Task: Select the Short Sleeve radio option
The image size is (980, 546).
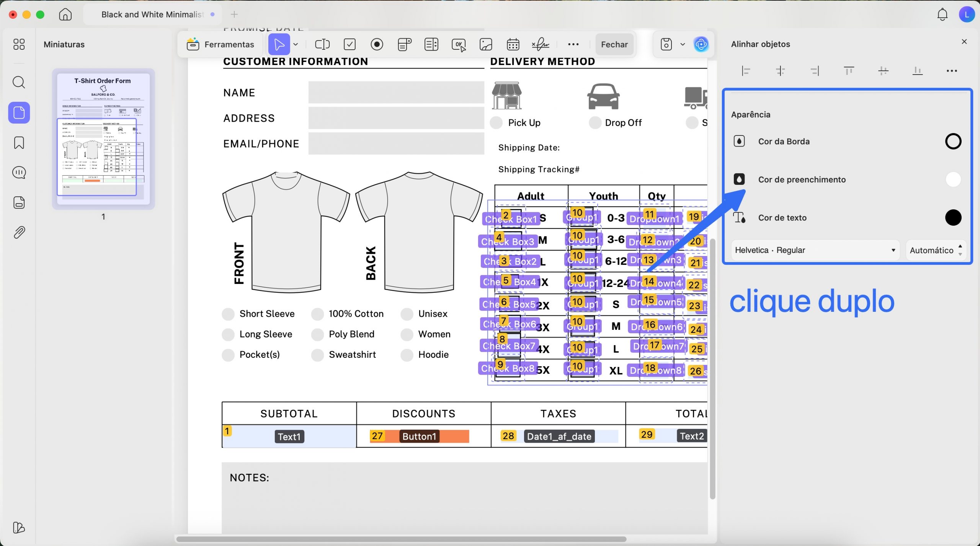Action: click(x=228, y=314)
